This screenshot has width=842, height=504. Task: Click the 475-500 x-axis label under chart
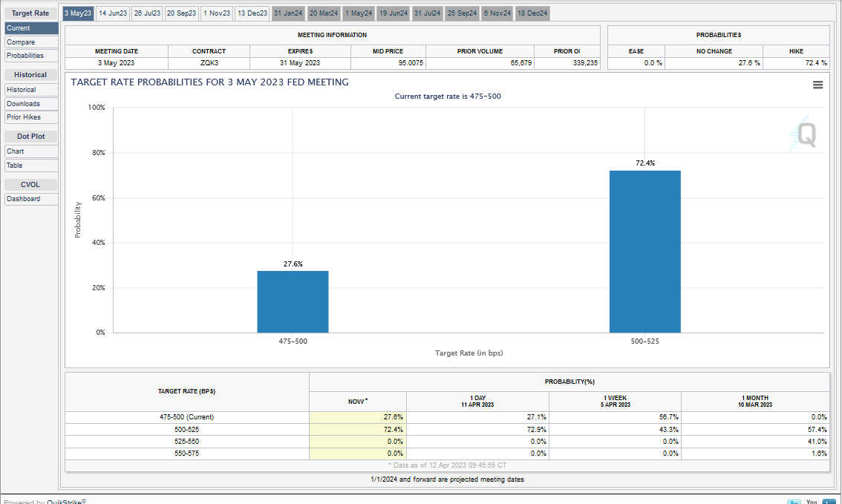coord(293,341)
